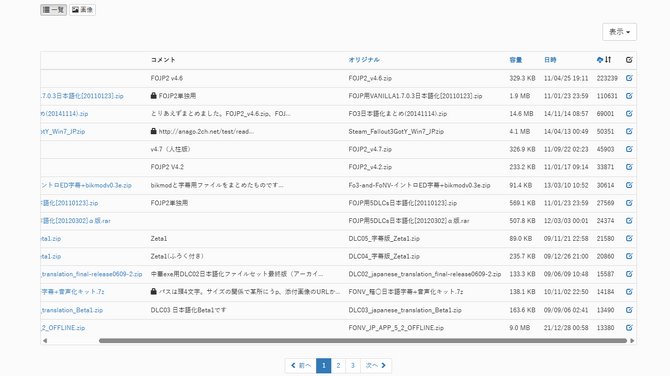This screenshot has height=376, width=670.
Task: Select the date '21/12/28 00:58'
Action: pyautogui.click(x=566, y=328)
